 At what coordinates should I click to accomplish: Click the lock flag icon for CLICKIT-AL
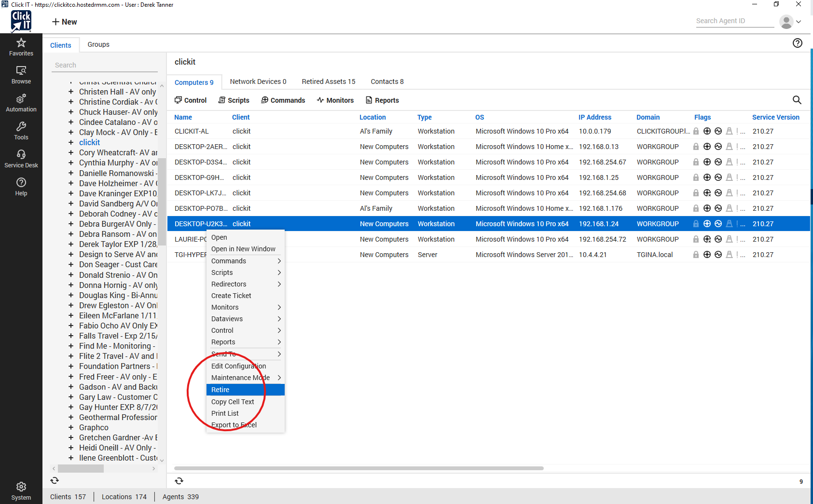tap(696, 131)
